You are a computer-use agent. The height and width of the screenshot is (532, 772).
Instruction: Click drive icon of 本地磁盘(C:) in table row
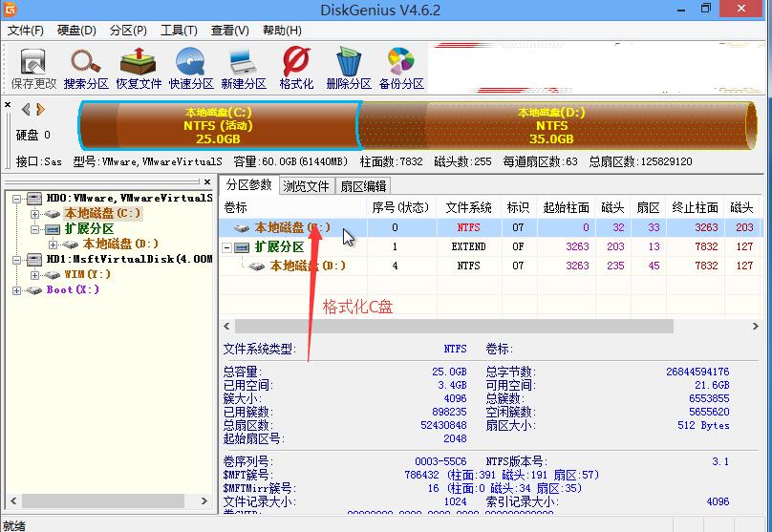(x=241, y=228)
